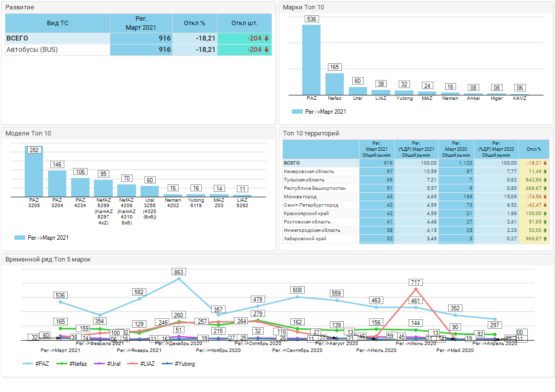Select the Ростовская область row
The width and height of the screenshot is (555, 392).
(x=307, y=222)
